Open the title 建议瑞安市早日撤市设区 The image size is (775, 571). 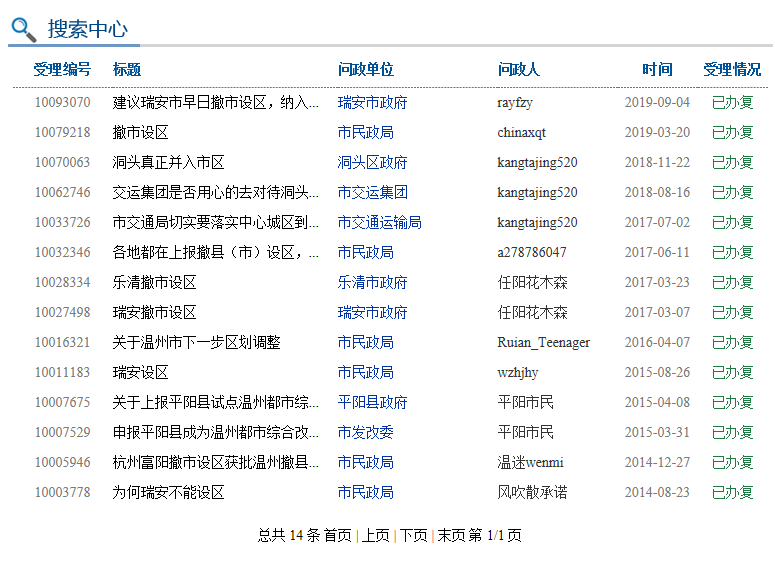click(x=215, y=103)
